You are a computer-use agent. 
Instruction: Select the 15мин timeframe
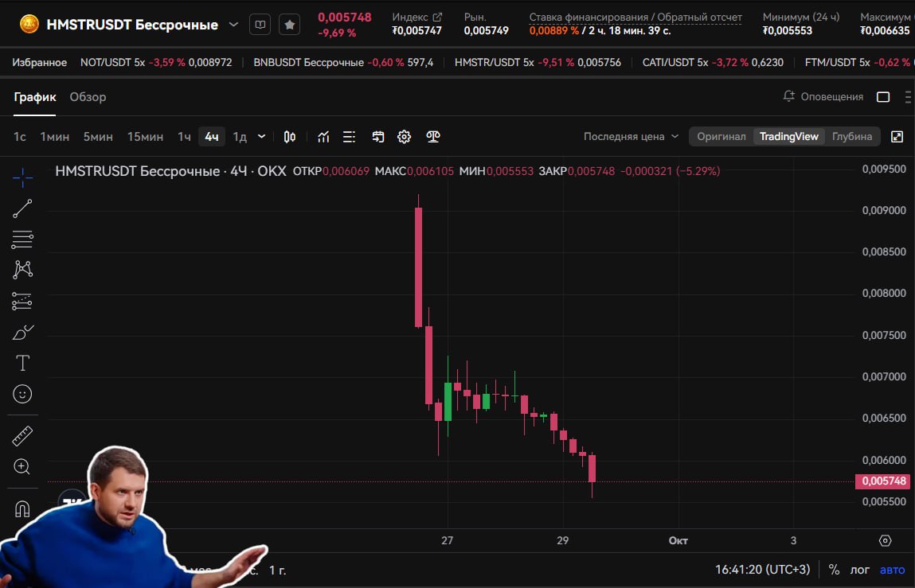pos(145,137)
